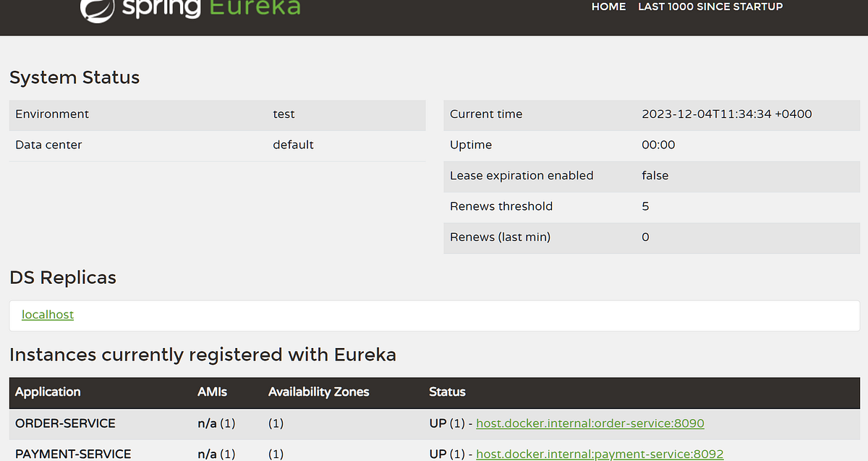Select the Environment value showing test
The width and height of the screenshot is (868, 461).
tap(284, 114)
